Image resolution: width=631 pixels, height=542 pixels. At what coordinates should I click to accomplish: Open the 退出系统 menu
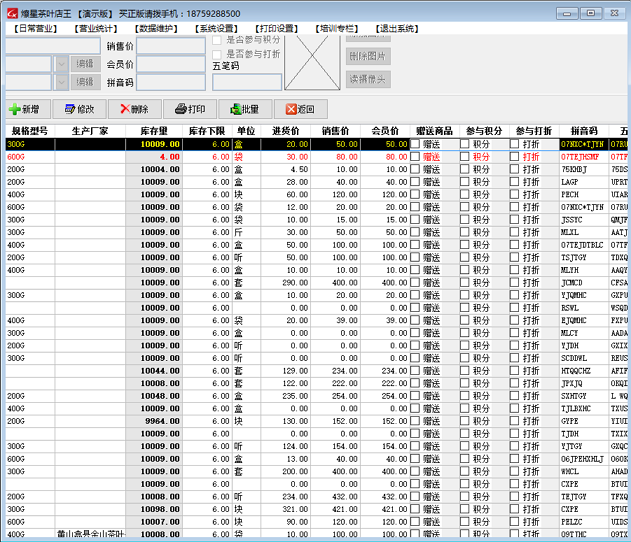click(x=397, y=29)
